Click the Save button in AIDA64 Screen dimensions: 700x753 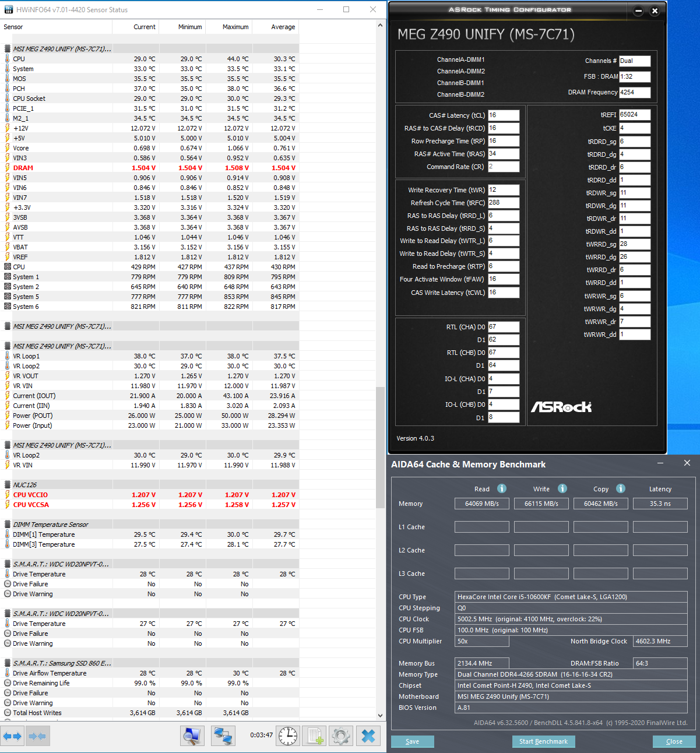click(412, 741)
